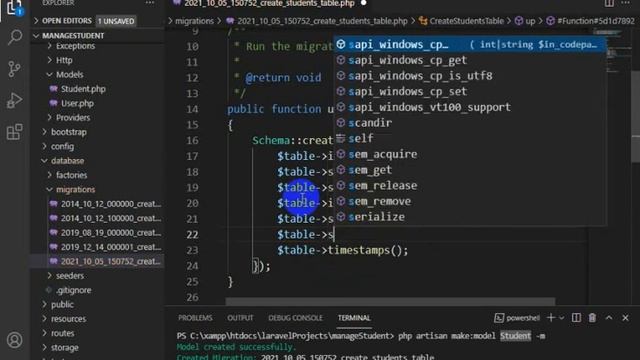Click the editor horizontal scrollbar
The width and height of the screenshot is (640, 360).
(x=390, y=302)
